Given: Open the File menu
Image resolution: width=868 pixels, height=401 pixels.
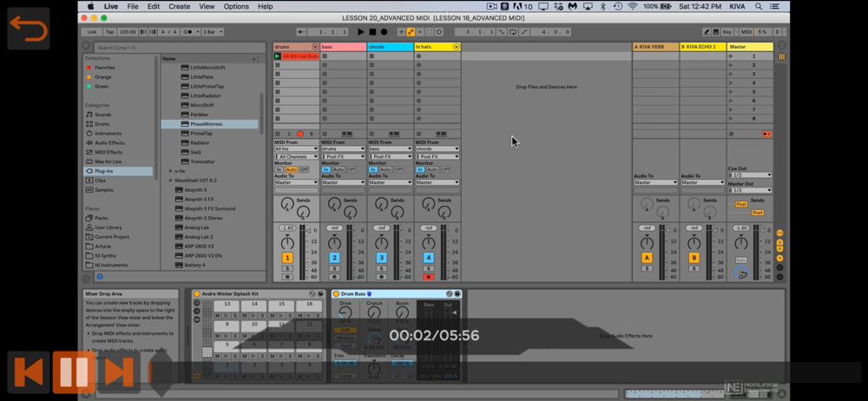Looking at the screenshot, I should point(133,6).
